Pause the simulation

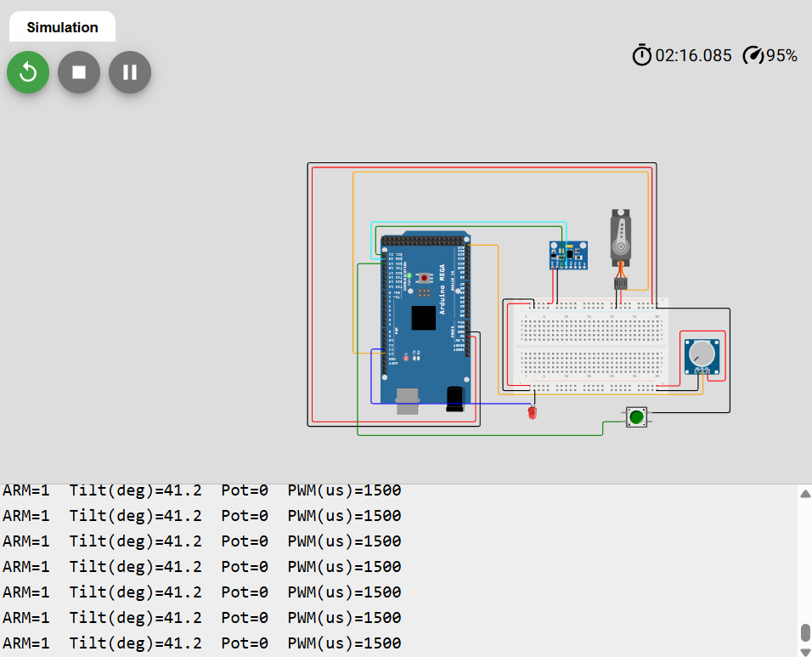[x=130, y=72]
